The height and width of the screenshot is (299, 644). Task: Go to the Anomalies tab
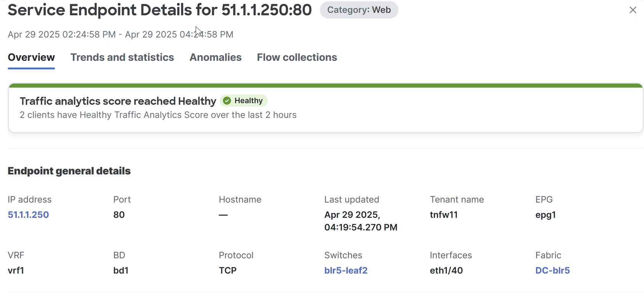click(x=215, y=57)
